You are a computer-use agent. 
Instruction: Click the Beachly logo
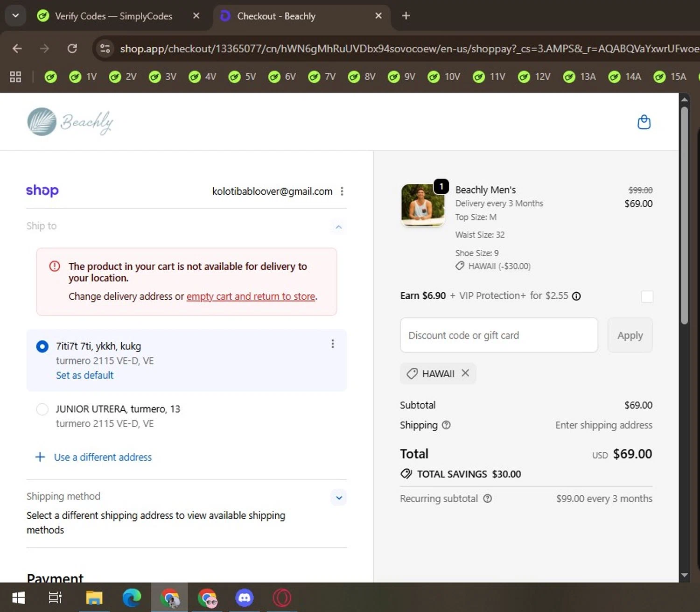tap(70, 122)
